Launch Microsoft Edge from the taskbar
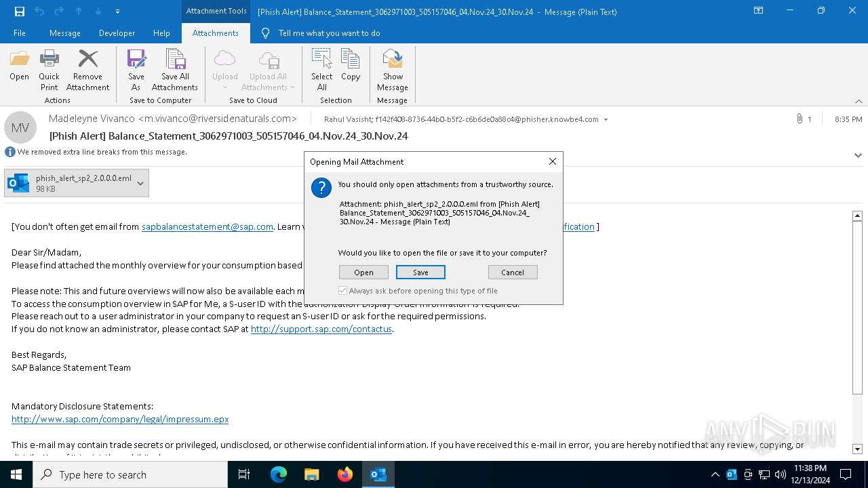 click(x=279, y=474)
